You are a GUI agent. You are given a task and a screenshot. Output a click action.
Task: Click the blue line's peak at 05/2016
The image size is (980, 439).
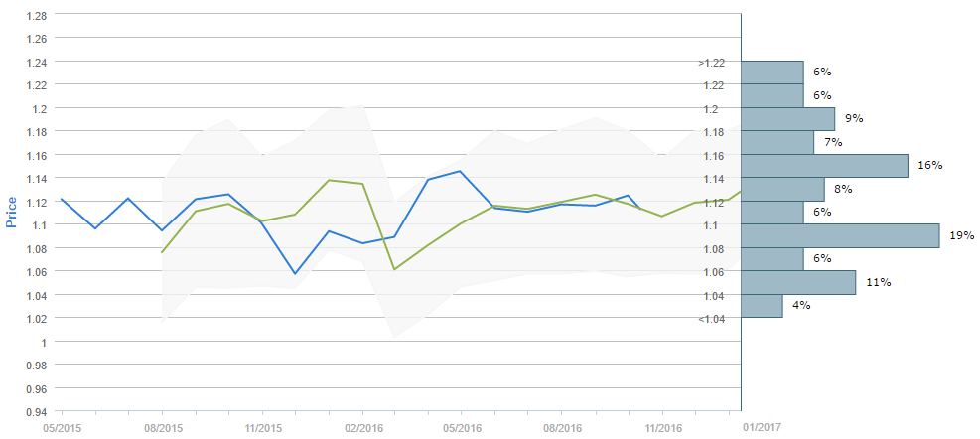coord(461,171)
